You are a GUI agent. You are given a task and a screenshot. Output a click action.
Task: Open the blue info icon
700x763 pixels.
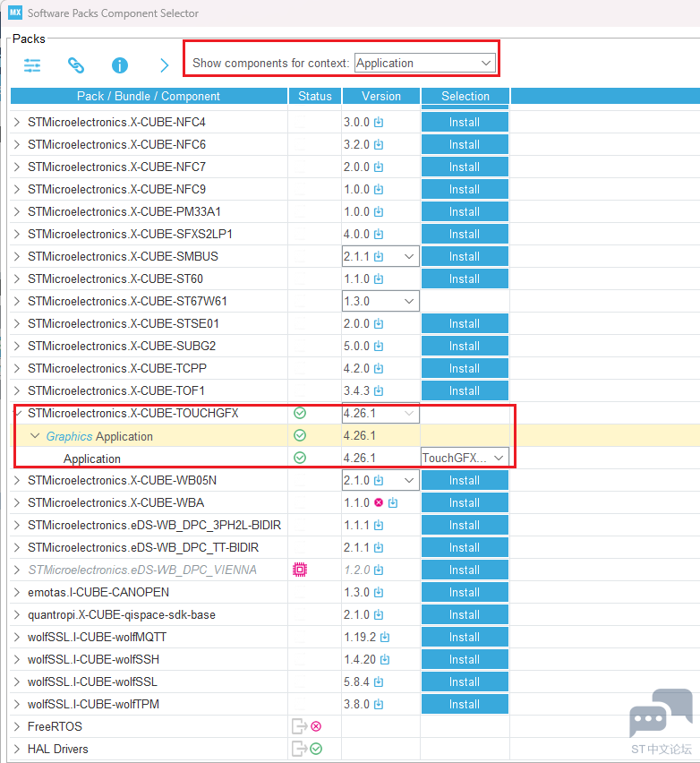click(120, 65)
